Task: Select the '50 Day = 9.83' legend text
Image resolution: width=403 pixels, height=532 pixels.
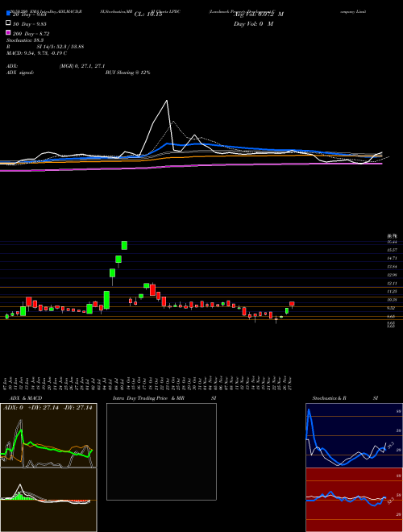Action: [29, 23]
